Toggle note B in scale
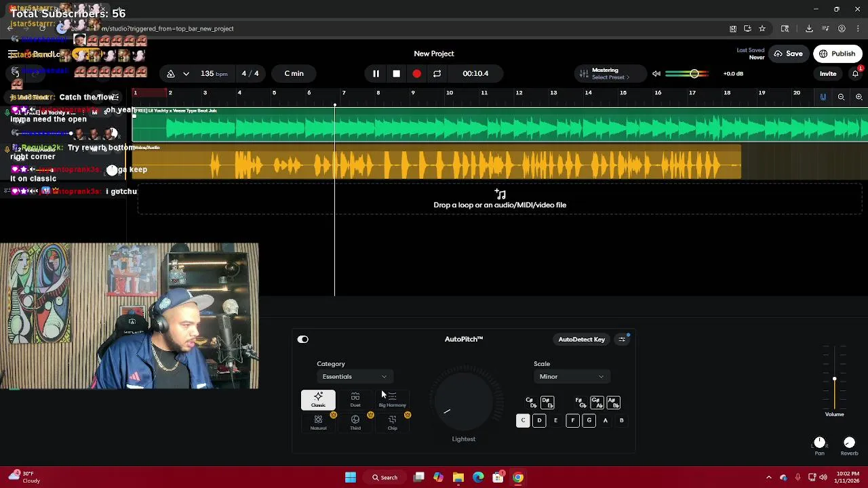Viewport: 868px width, 488px height. (x=621, y=421)
